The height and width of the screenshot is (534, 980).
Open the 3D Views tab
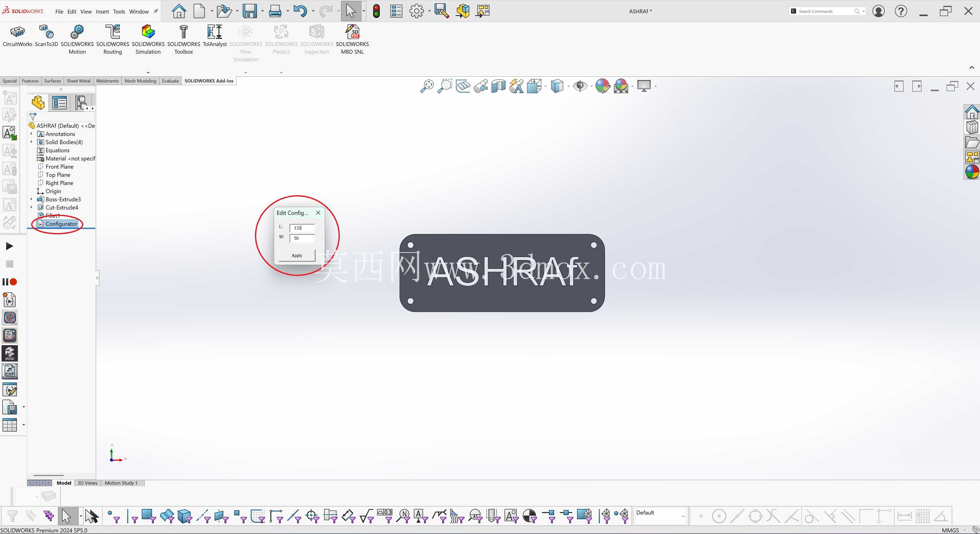[x=87, y=483]
